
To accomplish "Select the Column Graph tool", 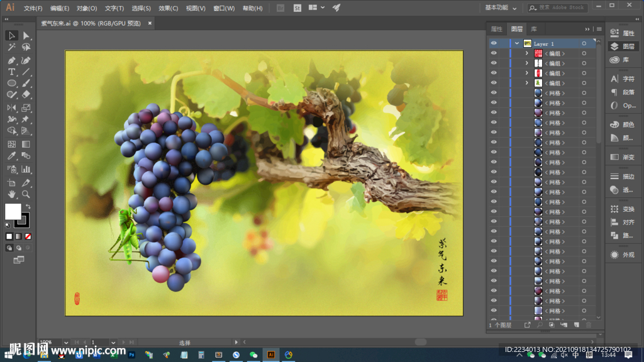I will coord(26,169).
